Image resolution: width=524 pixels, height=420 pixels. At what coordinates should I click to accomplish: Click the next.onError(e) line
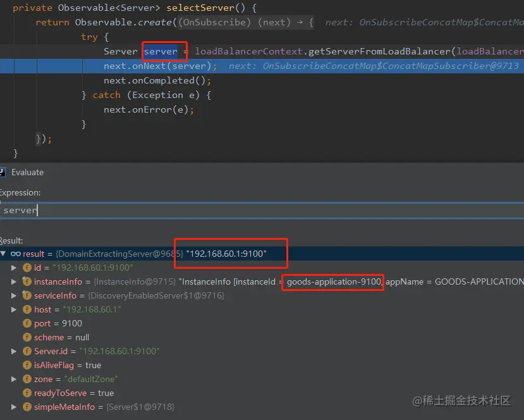[x=149, y=109]
